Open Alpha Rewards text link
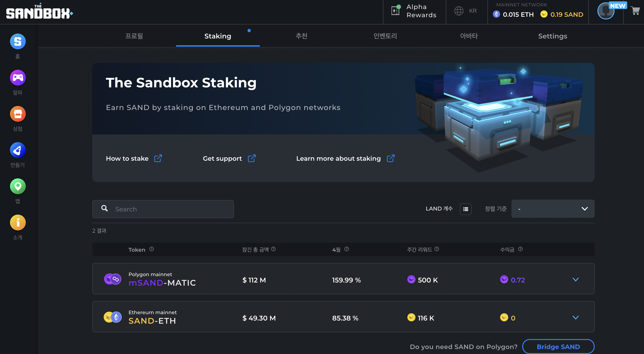The image size is (644, 354). (422, 11)
